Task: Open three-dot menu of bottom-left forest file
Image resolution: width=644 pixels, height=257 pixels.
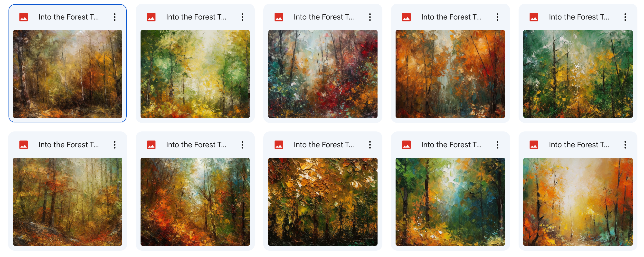Action: (x=115, y=145)
